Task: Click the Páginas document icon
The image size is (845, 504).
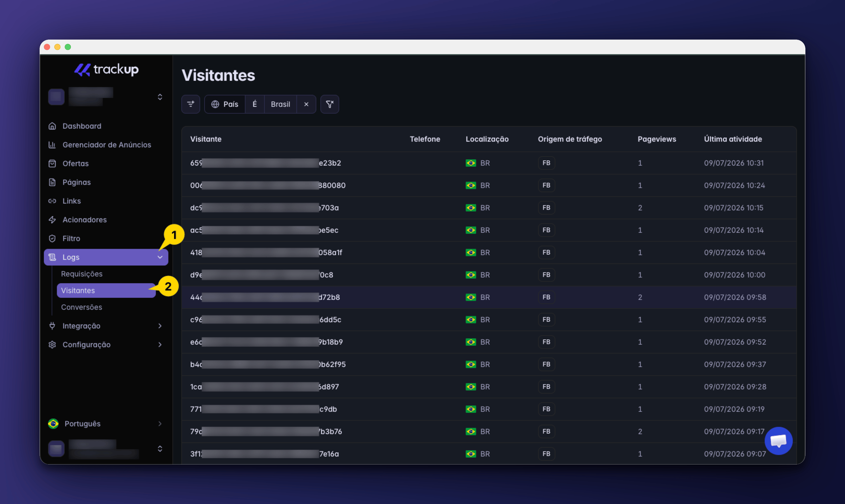Action: tap(52, 182)
